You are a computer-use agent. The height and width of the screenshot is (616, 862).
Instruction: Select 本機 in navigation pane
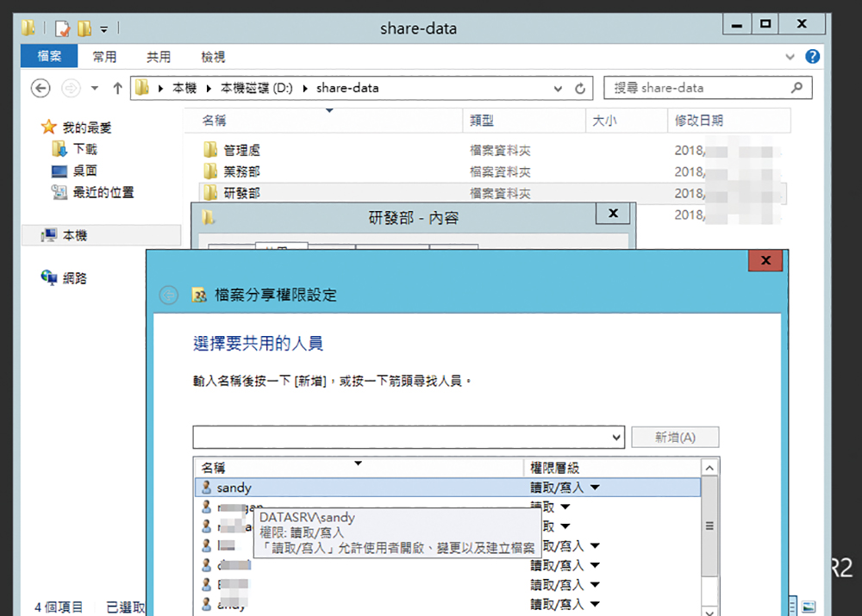point(75,235)
